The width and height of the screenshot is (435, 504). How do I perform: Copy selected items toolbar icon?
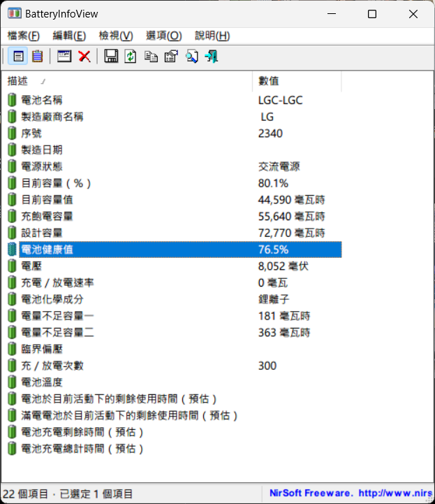(151, 56)
